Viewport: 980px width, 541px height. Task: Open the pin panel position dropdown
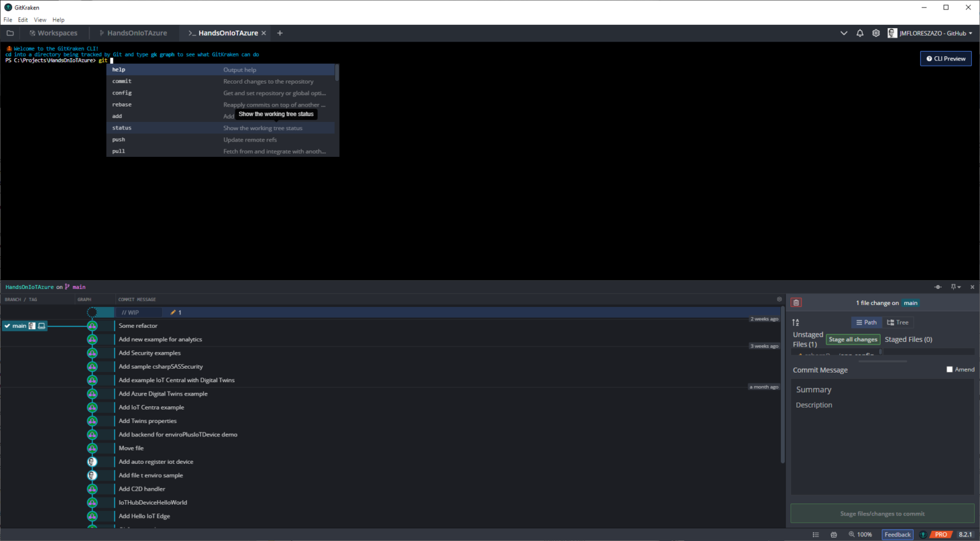pos(955,287)
